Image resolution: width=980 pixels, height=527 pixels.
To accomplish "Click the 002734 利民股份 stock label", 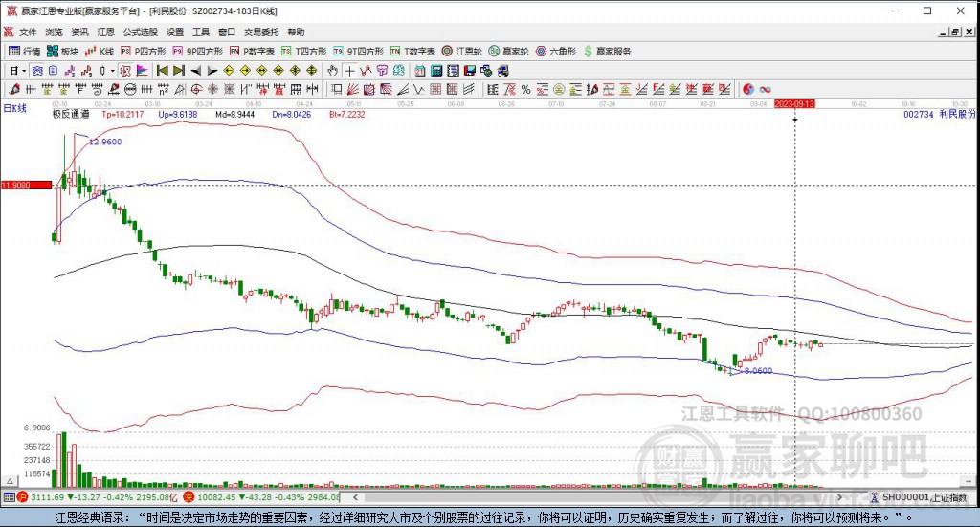I will coord(940,114).
